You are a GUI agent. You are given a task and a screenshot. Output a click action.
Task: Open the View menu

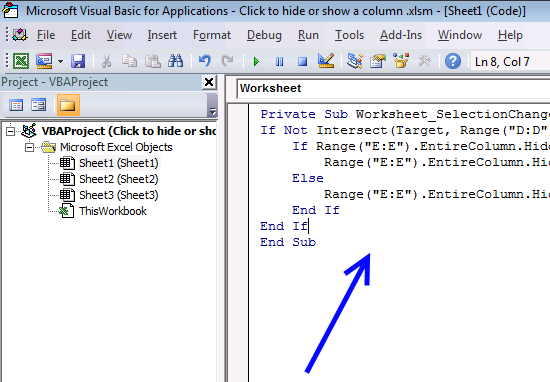(x=119, y=35)
